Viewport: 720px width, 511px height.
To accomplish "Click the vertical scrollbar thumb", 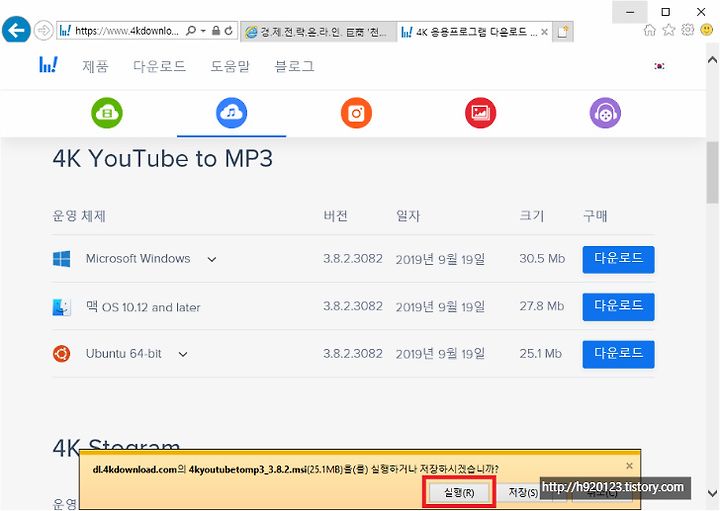I will [x=712, y=172].
